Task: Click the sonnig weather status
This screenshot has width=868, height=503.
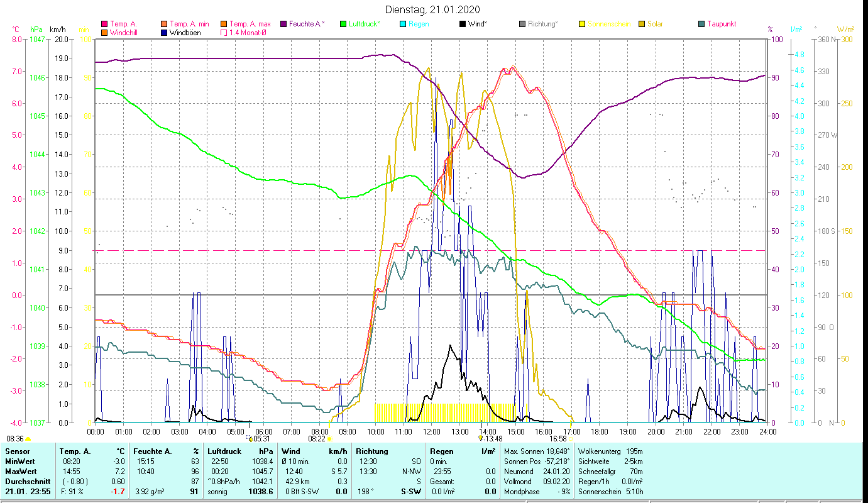Action: pos(218,492)
